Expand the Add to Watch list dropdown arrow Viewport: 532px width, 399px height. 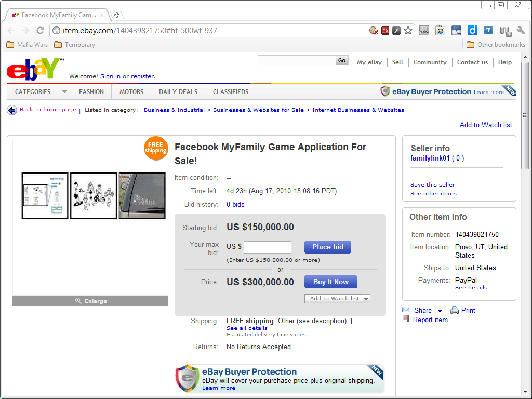(x=366, y=299)
